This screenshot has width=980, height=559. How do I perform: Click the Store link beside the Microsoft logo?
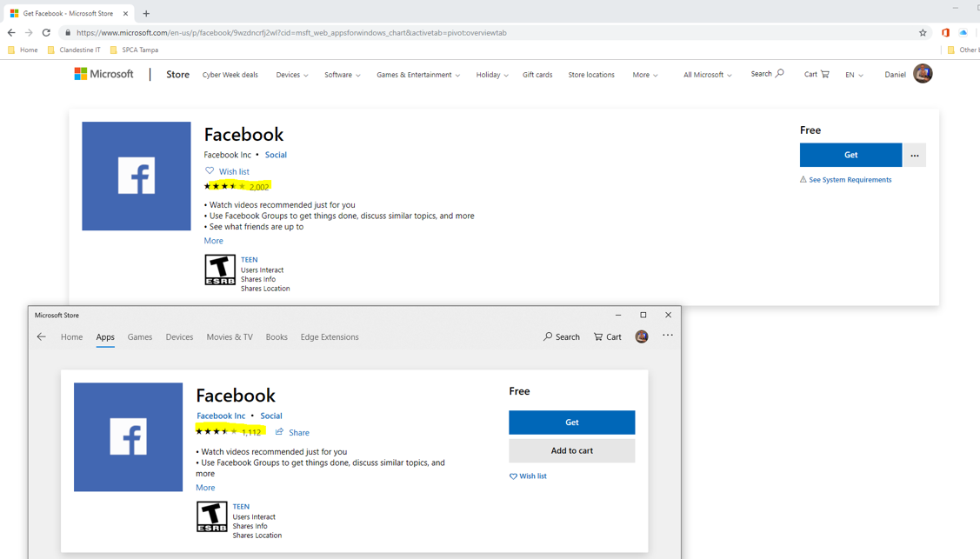tap(177, 74)
